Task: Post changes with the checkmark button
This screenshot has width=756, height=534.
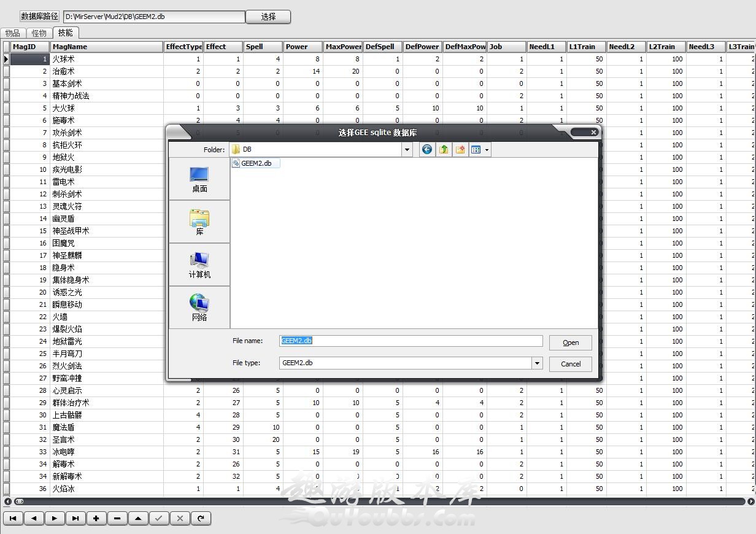Action: (x=159, y=518)
